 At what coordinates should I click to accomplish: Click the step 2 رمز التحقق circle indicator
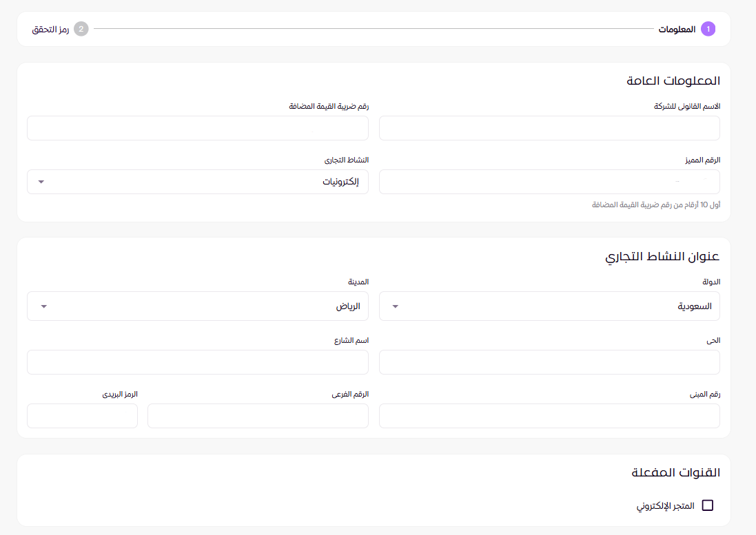81,29
